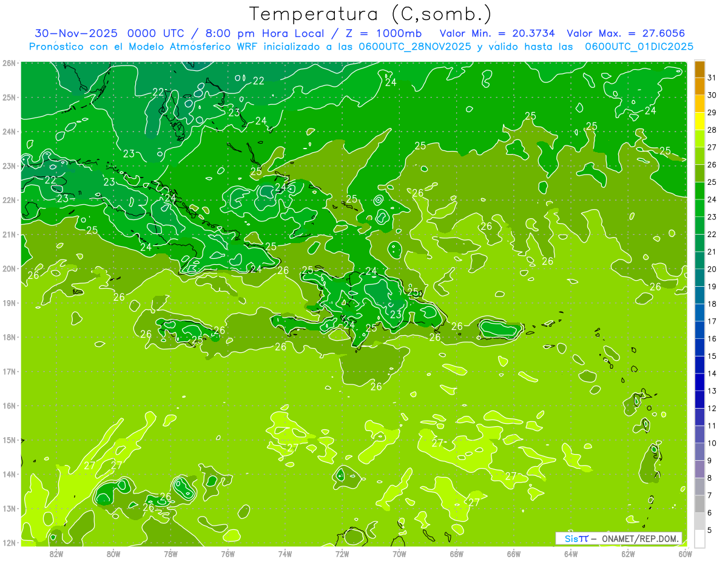Click color bar label '29'
The height and width of the screenshot is (562, 728).
click(712, 113)
